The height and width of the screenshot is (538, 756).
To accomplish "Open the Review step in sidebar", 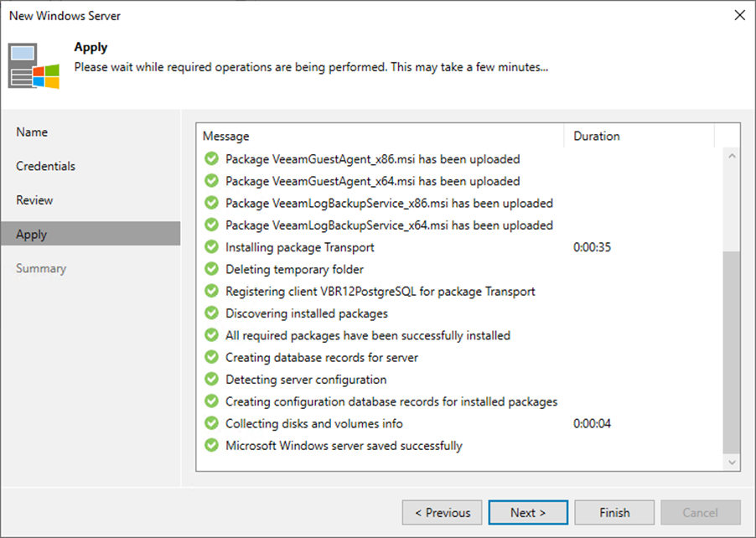I will click(34, 200).
